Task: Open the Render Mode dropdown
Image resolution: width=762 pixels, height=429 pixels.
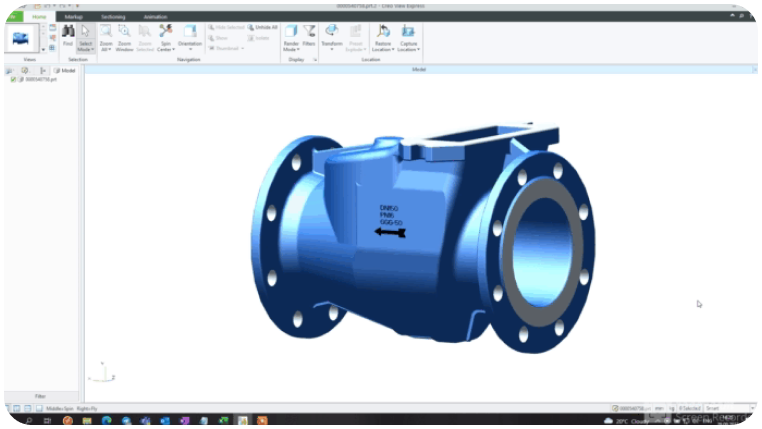Action: (x=291, y=47)
